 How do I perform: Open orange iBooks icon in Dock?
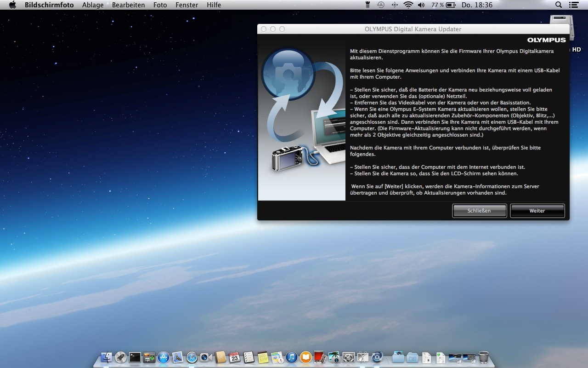(306, 357)
